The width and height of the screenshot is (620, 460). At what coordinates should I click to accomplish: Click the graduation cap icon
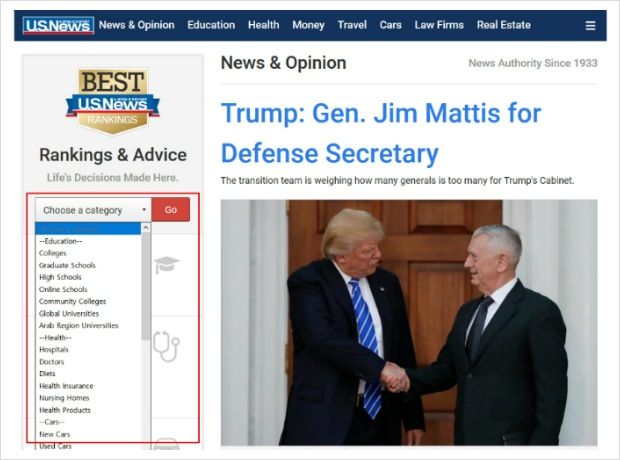pyautogui.click(x=166, y=265)
